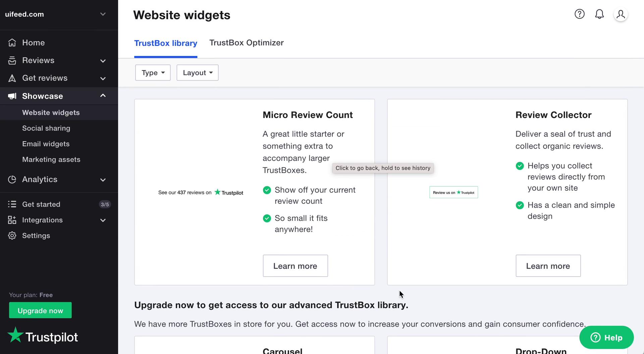Open the uifeed.com domain switcher dropdown

[x=59, y=14]
